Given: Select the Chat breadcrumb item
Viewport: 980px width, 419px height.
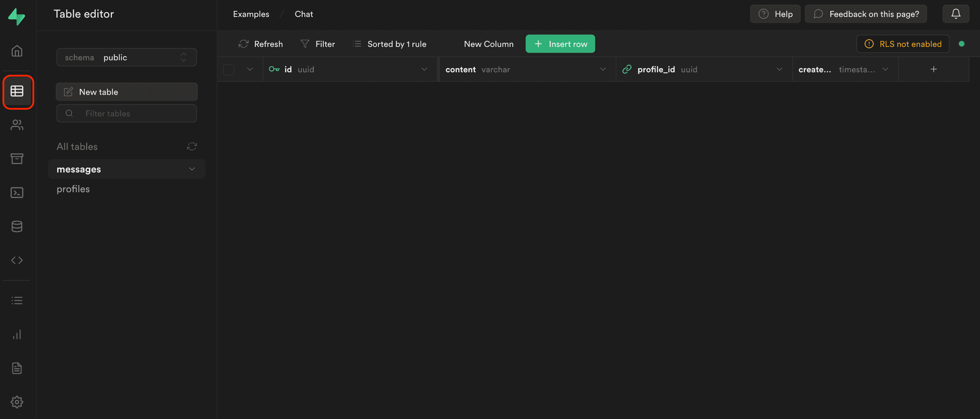Looking at the screenshot, I should [303, 14].
